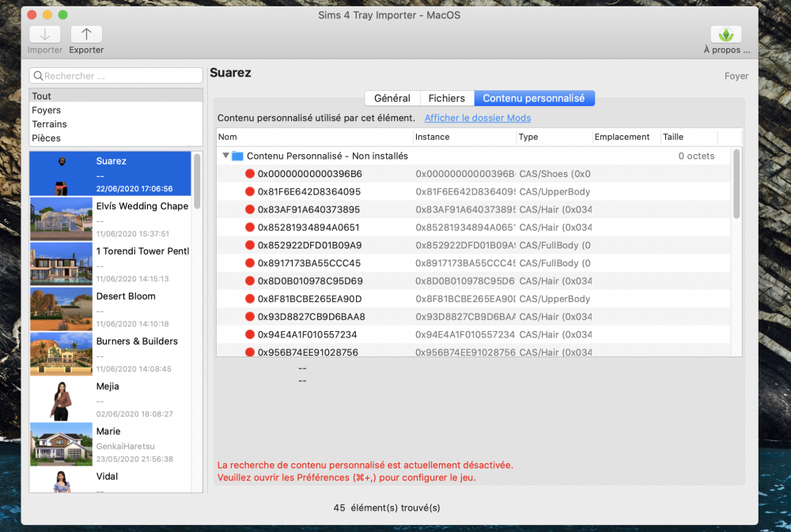Click the instance value 0x8F81BCBE265EA90D

coord(465,299)
